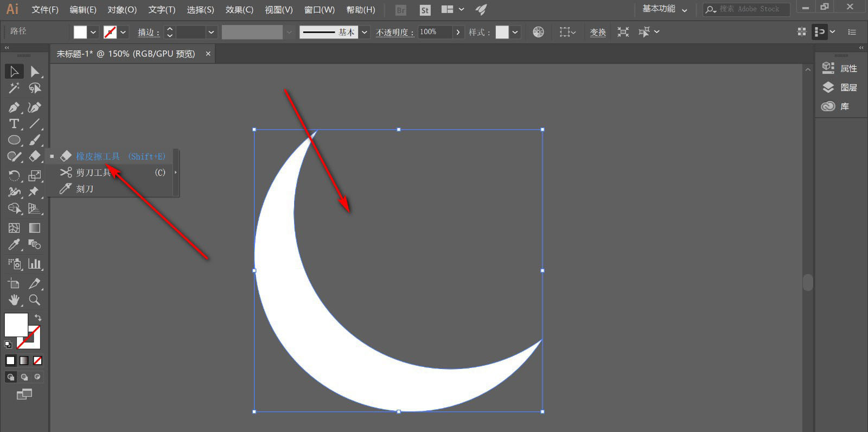Click the 变换 transform link
The width and height of the screenshot is (868, 432).
coord(598,32)
